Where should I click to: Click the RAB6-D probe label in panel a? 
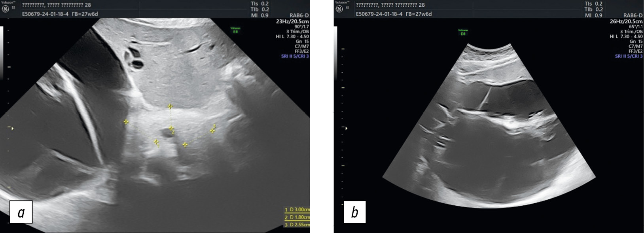(299, 16)
